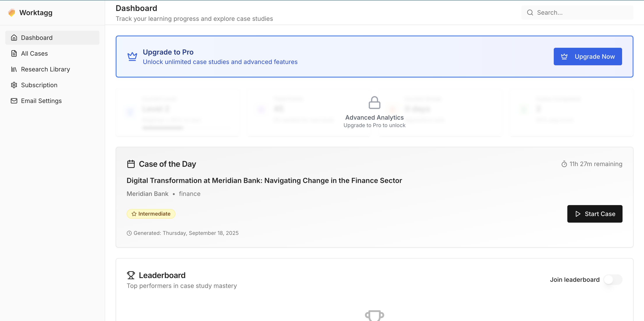Go to All Cases in sidebar
The height and width of the screenshot is (321, 644).
point(34,53)
